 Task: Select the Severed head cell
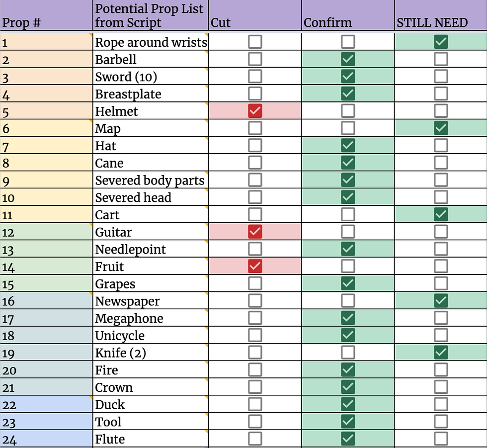point(151,197)
